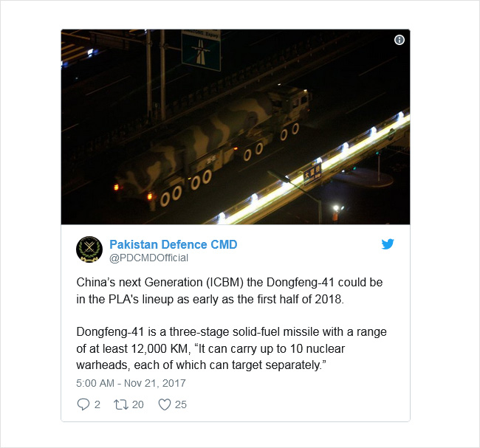Click the paragraph about three-stage solid-fuel missile
This screenshot has width=480, height=448.
231,348
